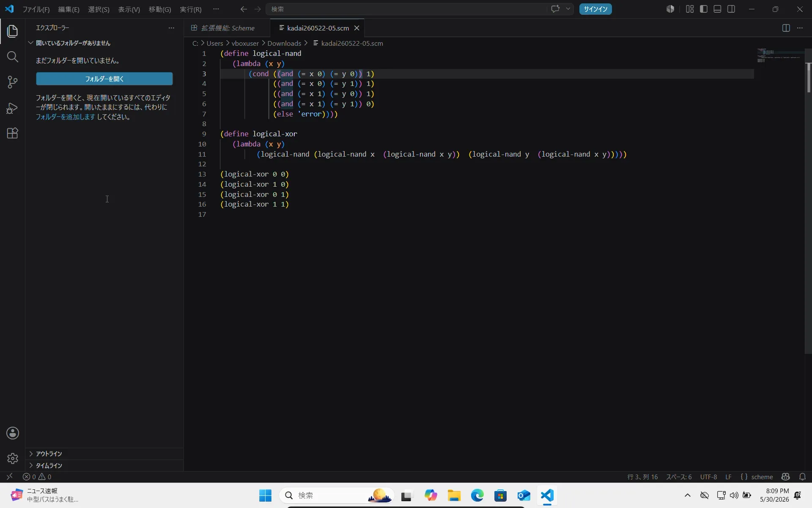Open the Search view in activity bar
Image resolution: width=812 pixels, height=508 pixels.
(x=13, y=57)
